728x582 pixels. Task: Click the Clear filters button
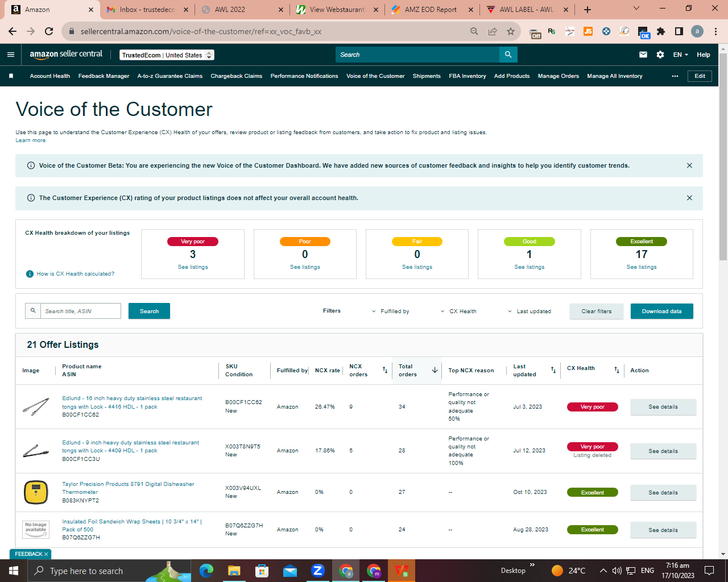597,311
